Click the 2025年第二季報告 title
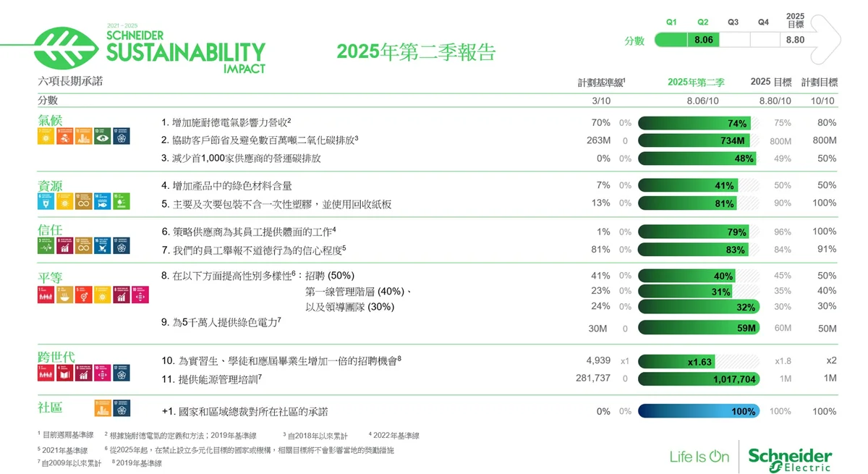Screen dimensions: 868x474 coord(416,52)
